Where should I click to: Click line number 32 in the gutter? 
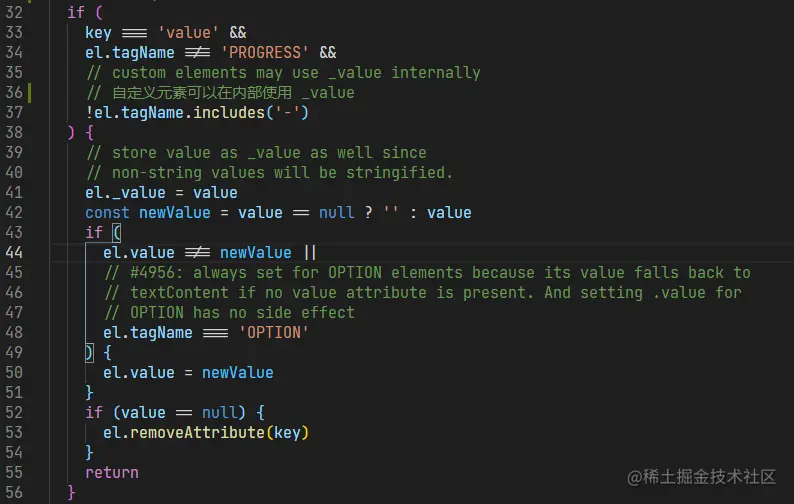pyautogui.click(x=14, y=12)
